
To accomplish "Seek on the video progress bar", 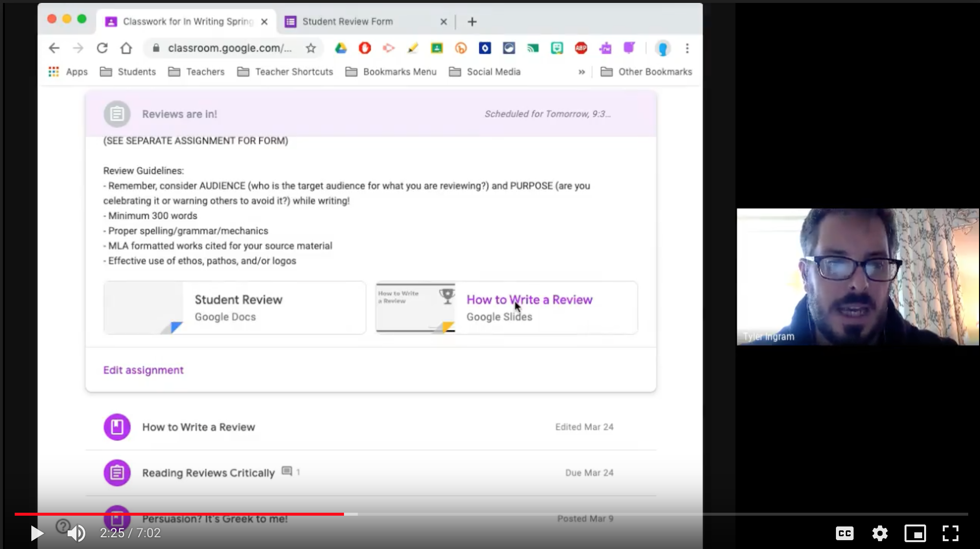I will 490,514.
